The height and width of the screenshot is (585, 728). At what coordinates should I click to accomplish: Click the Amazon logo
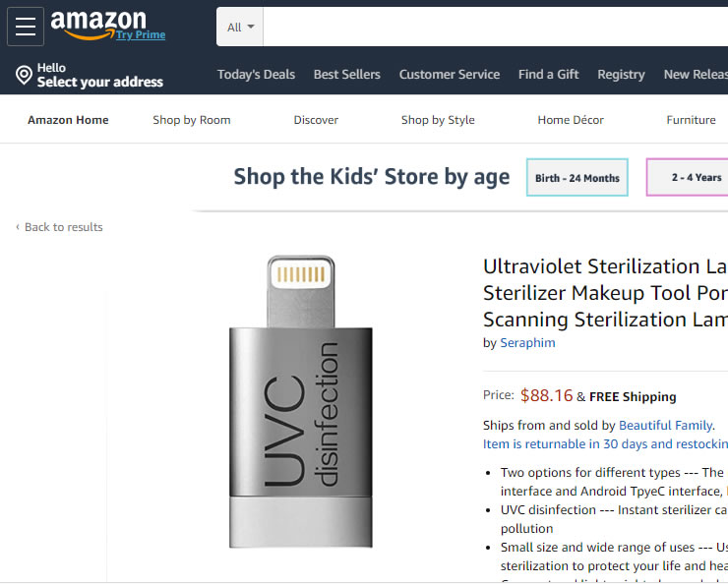click(x=98, y=24)
